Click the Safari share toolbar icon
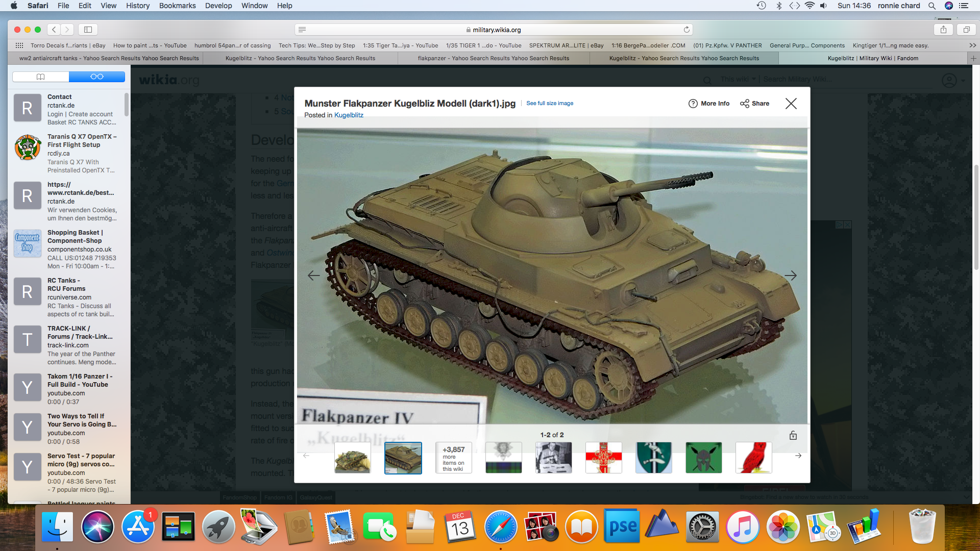 tap(943, 30)
